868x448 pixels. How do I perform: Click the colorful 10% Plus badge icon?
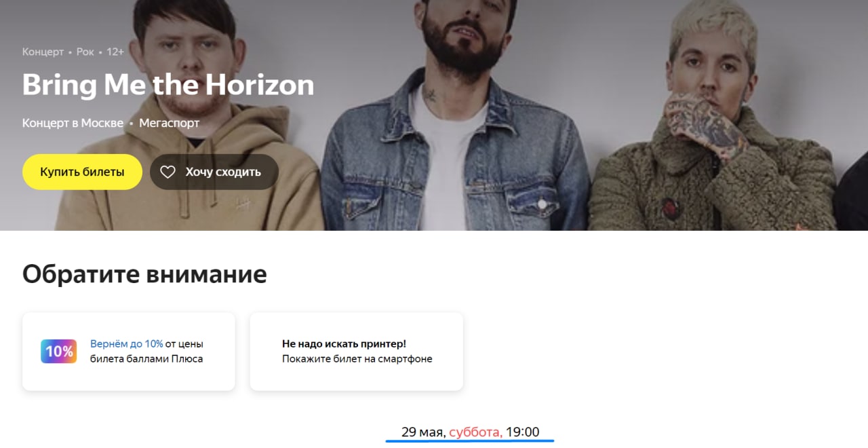pos(59,352)
